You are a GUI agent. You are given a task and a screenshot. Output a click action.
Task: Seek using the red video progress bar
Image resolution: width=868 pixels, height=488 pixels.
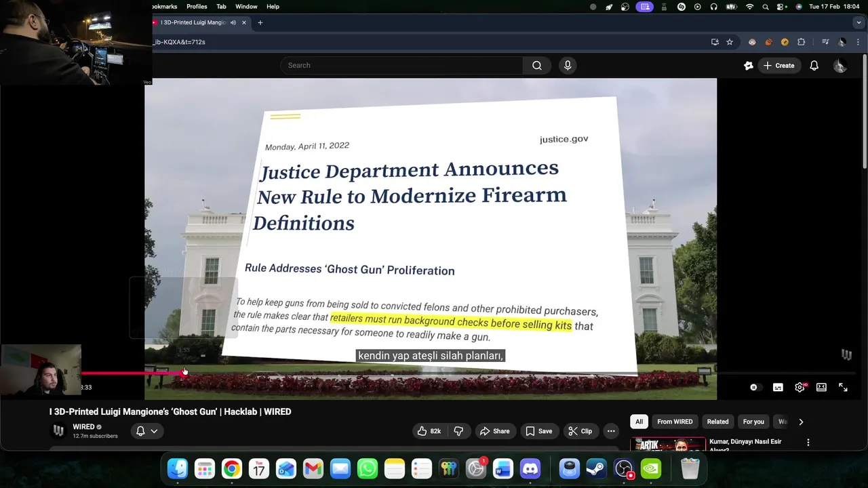pos(468,372)
